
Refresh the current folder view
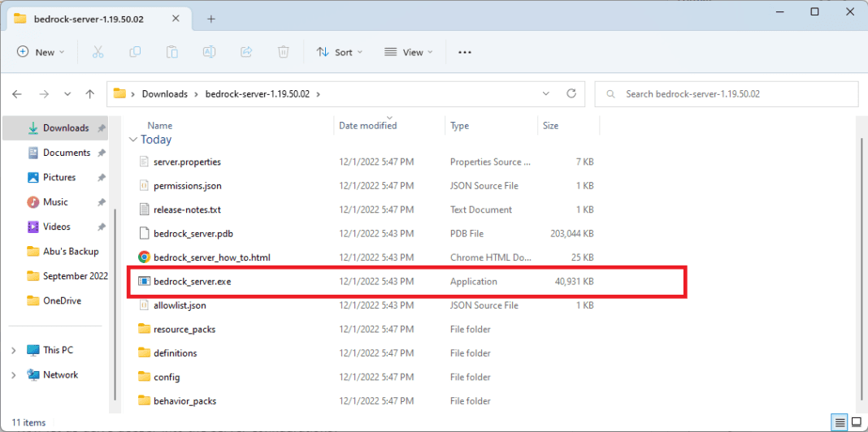pyautogui.click(x=571, y=93)
